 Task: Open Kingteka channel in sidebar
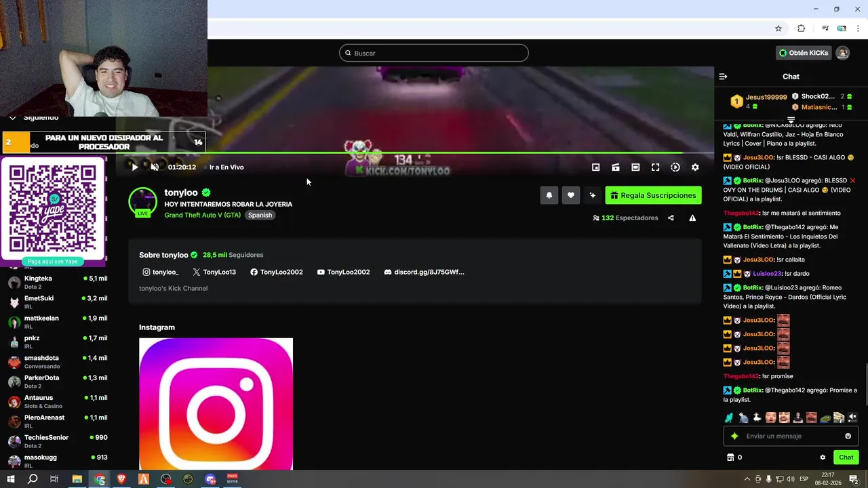coord(57,282)
